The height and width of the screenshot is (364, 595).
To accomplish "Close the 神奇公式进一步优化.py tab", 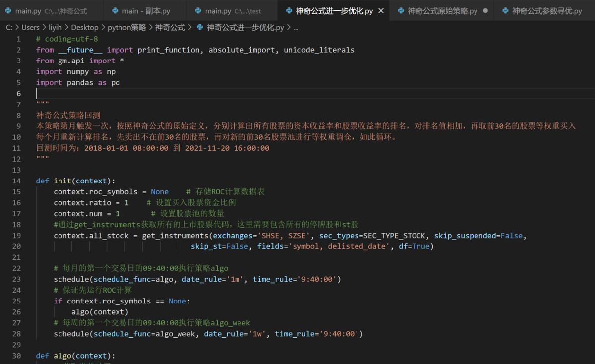I will [380, 10].
